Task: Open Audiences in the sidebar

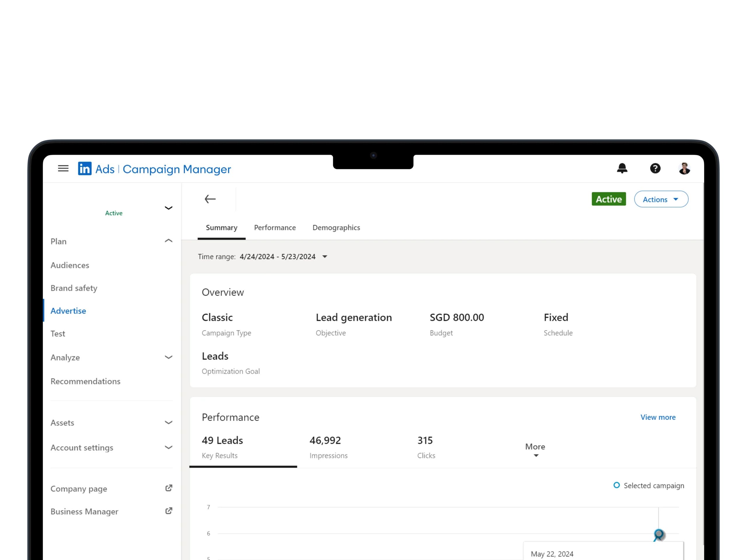Action: pos(70,265)
